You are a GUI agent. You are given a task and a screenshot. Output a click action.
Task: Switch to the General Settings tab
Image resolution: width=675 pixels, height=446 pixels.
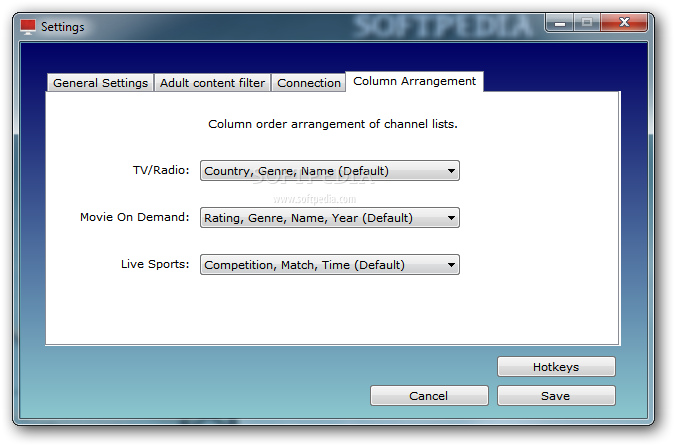[x=100, y=83]
